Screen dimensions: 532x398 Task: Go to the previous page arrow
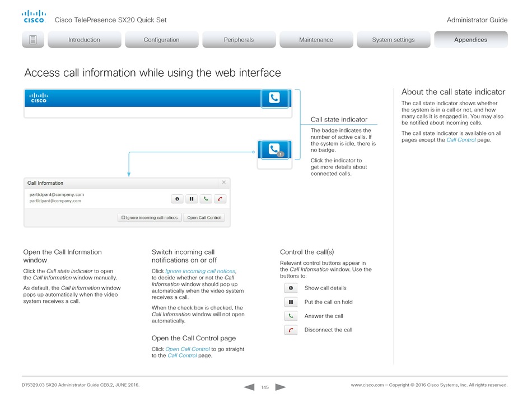click(249, 387)
